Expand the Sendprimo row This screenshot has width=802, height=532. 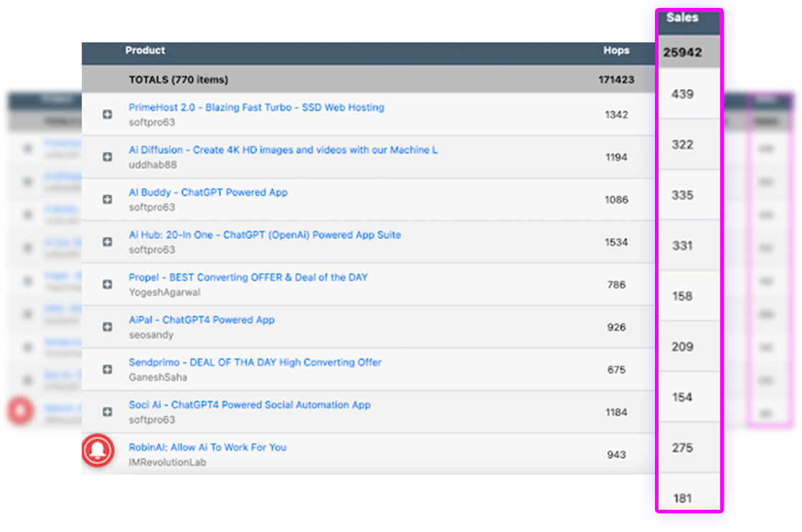point(107,369)
